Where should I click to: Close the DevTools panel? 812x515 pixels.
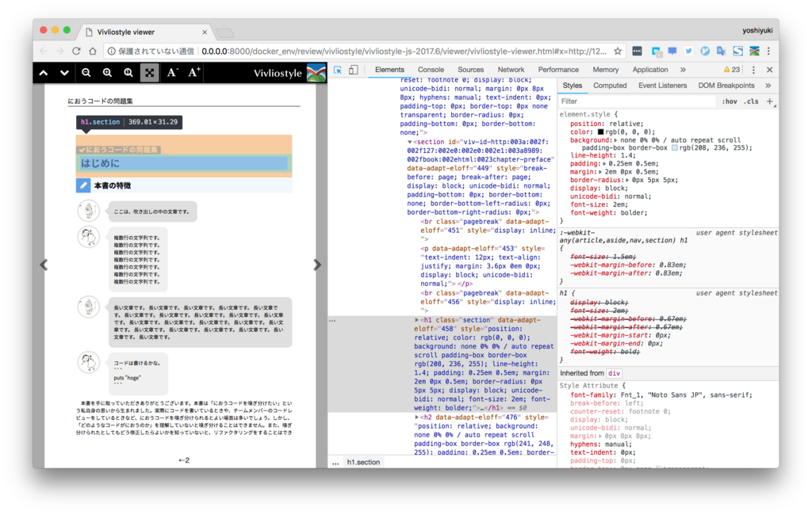click(769, 70)
